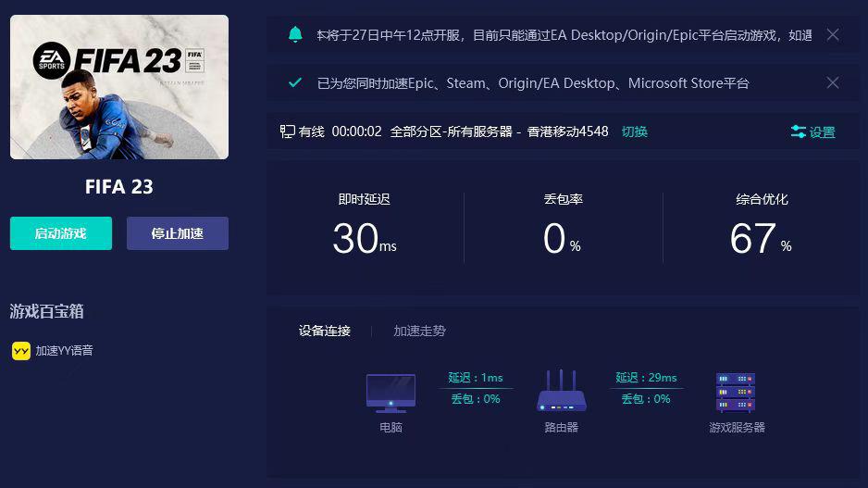Click the YY voice icon
Screen dimensions: 868x488
pos(21,351)
